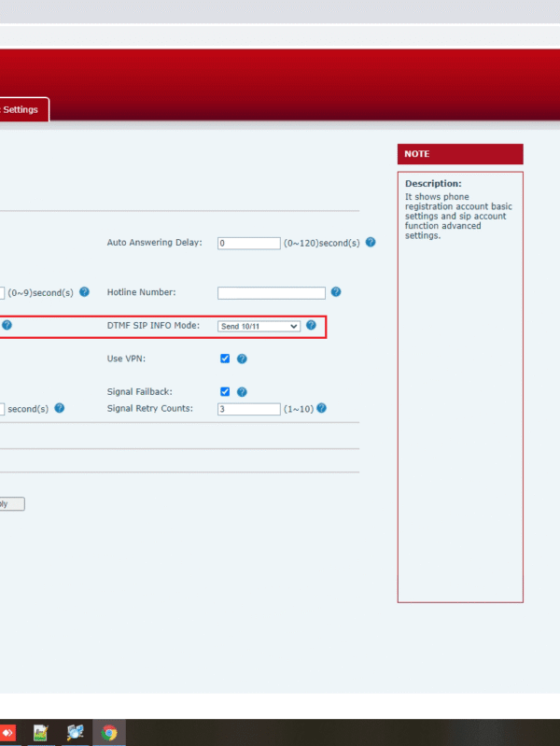560x746 pixels.
Task: Click the Description heading in note box
Action: click(433, 184)
